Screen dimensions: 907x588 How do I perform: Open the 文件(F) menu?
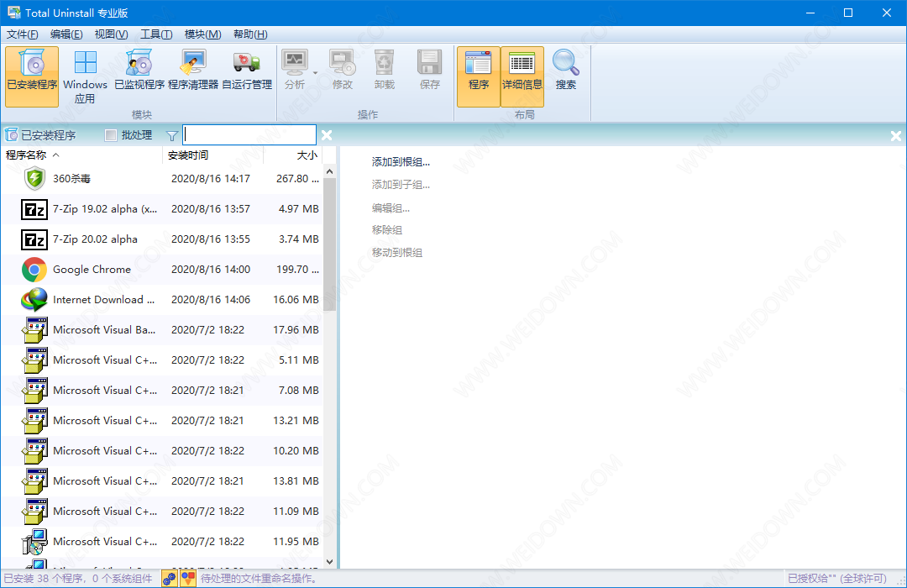[x=22, y=34]
